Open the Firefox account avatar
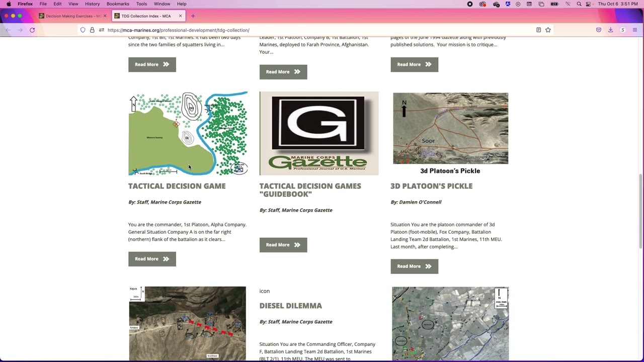 click(x=622, y=30)
